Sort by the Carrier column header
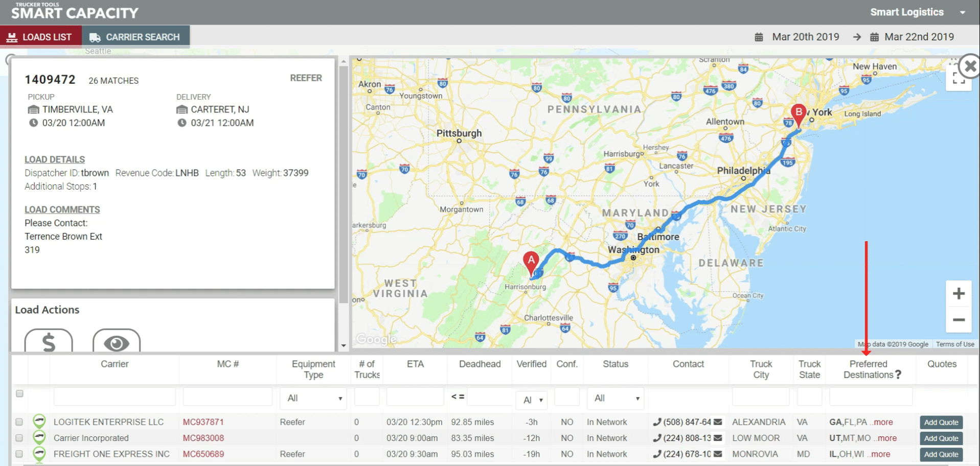Screen dimensions: 980x466 coord(115,364)
